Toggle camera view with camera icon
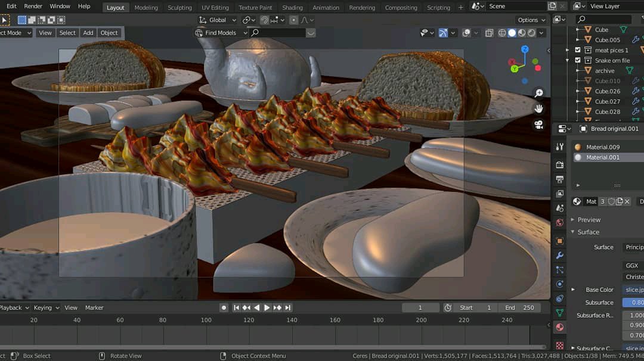This screenshot has height=361, width=644. pyautogui.click(x=538, y=125)
